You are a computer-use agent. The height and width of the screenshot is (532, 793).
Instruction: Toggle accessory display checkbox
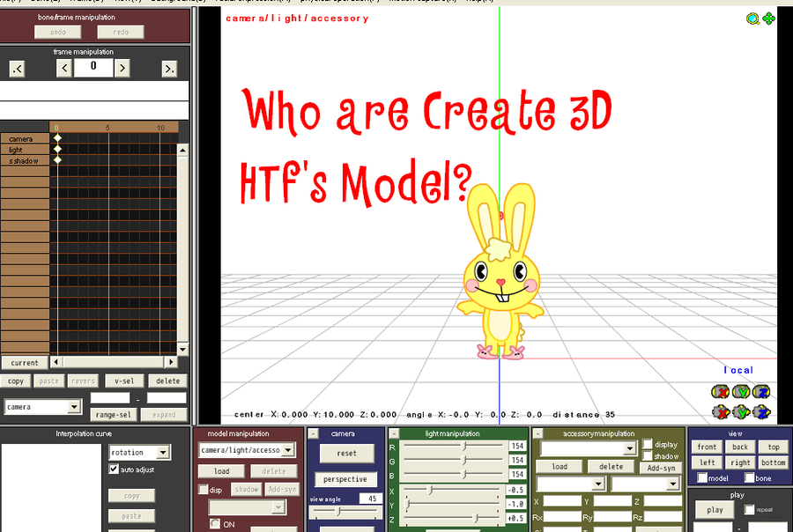648,444
